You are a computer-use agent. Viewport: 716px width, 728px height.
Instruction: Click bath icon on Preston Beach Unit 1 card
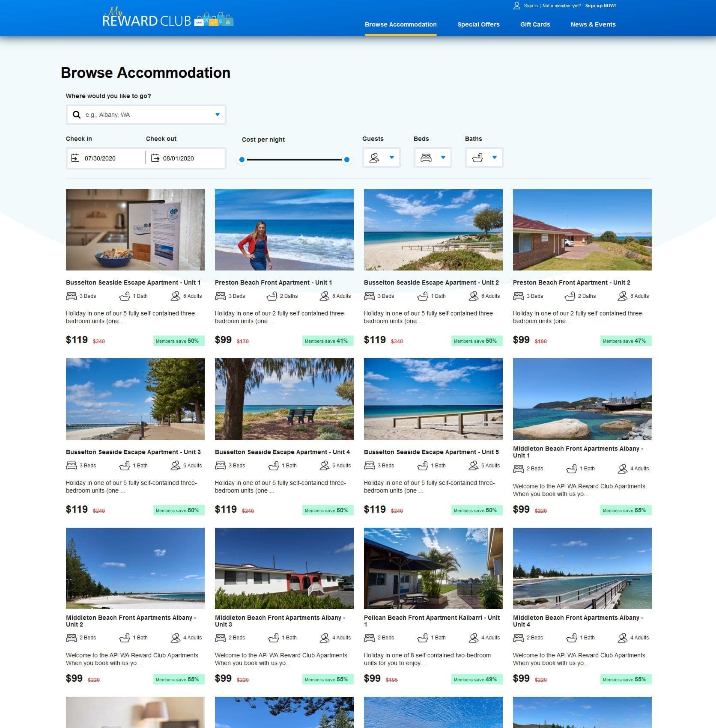pos(272,296)
